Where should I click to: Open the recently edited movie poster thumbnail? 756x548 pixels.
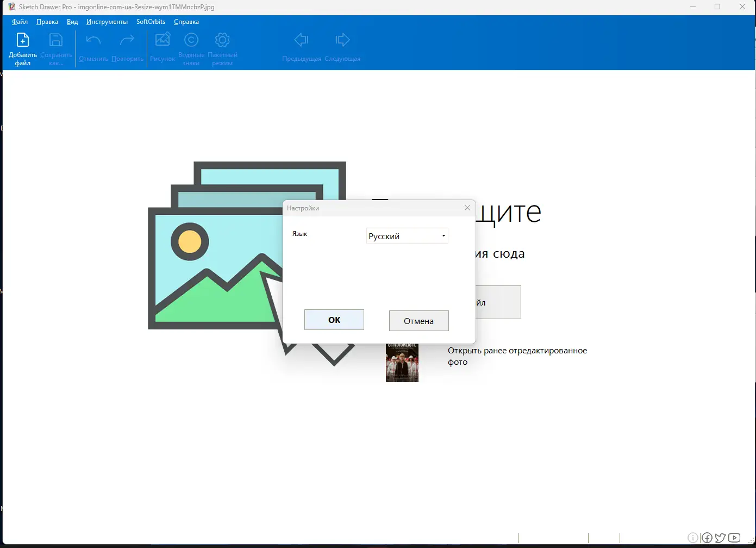pyautogui.click(x=402, y=363)
